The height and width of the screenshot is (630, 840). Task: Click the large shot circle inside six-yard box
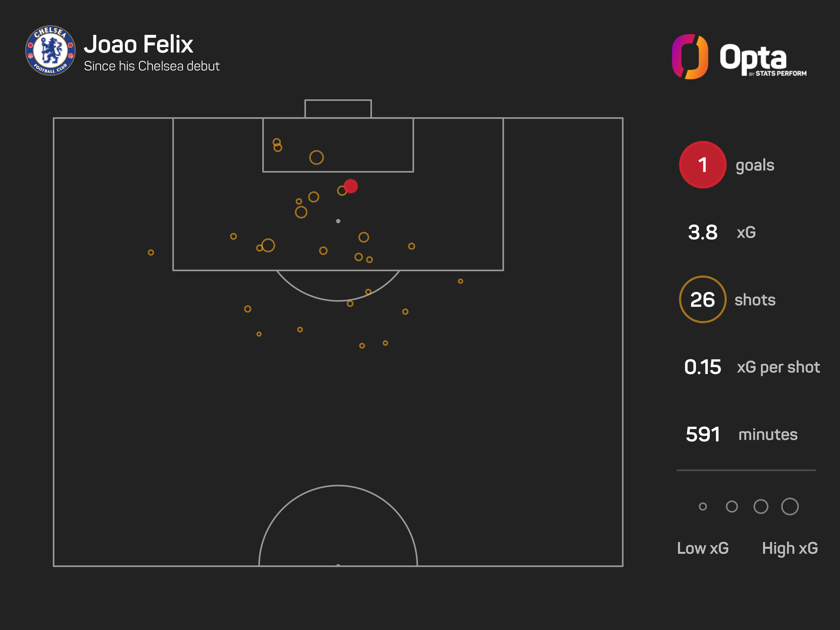tap(316, 157)
